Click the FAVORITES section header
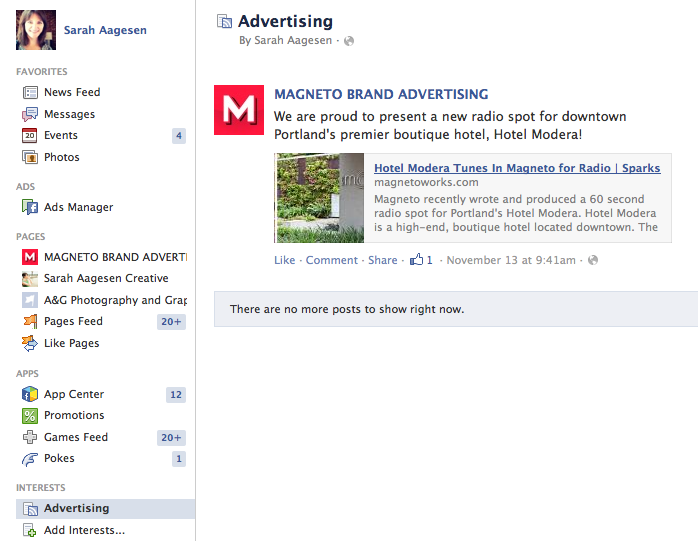Image resolution: width=698 pixels, height=541 pixels. point(41,72)
